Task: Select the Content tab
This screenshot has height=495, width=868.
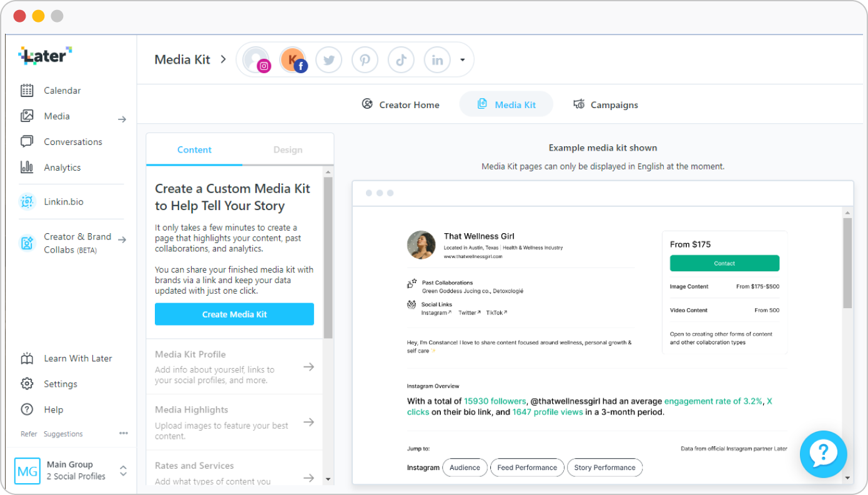Action: [194, 150]
